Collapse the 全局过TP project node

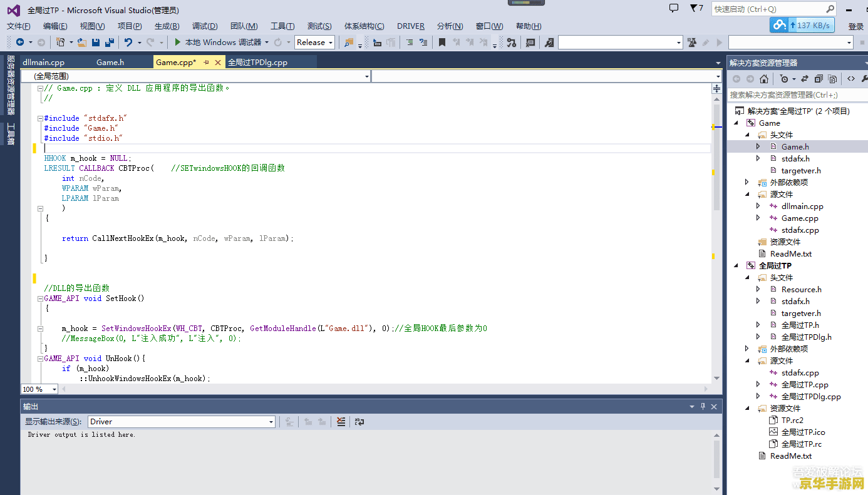[736, 266]
